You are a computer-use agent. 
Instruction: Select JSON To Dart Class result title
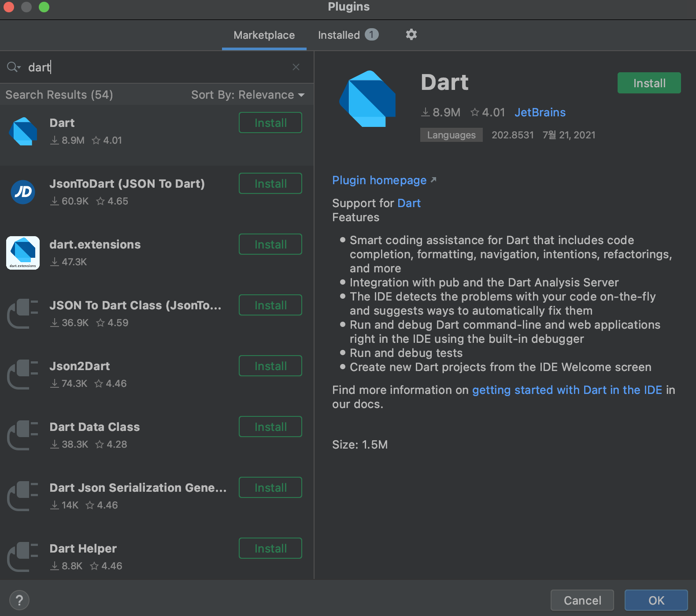coord(136,305)
